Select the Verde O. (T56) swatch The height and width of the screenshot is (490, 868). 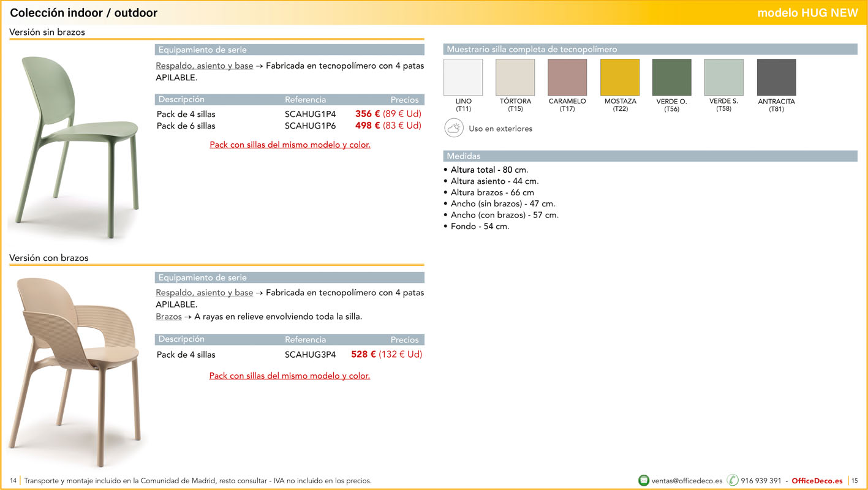[x=672, y=78]
